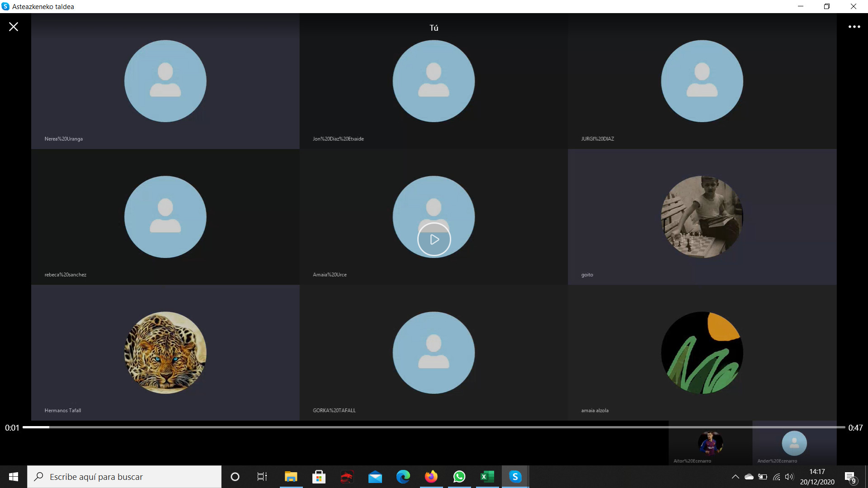The width and height of the screenshot is (868, 488).
Task: Open WhatsApp from the taskbar
Action: tap(459, 477)
